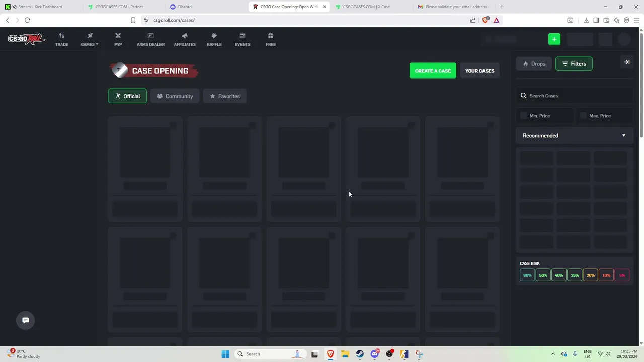Open the Brave Wallet icon
Image resolution: width=644 pixels, height=362 pixels.
click(x=606, y=20)
